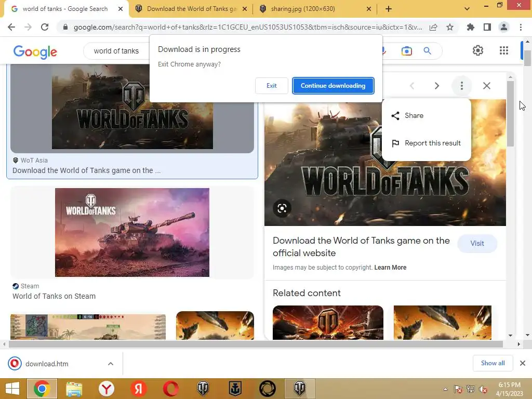Click the Chrome taskbar icon
The height and width of the screenshot is (399, 532).
click(x=42, y=389)
